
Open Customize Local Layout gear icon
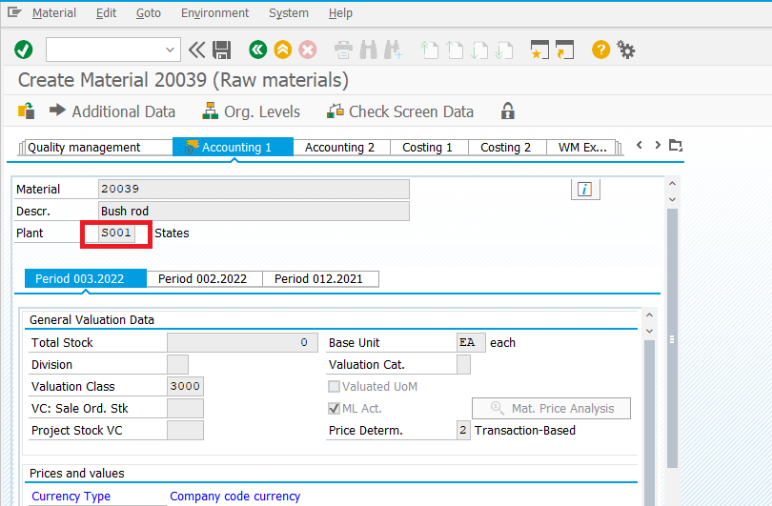coord(627,49)
